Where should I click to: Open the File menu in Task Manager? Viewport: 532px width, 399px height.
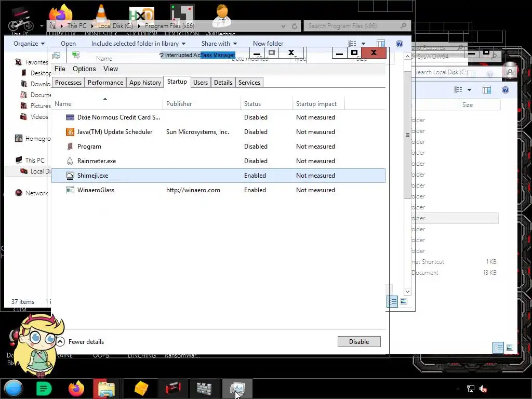point(60,69)
